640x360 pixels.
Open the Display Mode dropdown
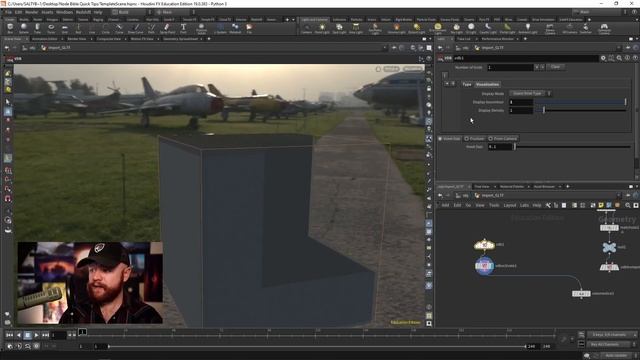[530, 93]
